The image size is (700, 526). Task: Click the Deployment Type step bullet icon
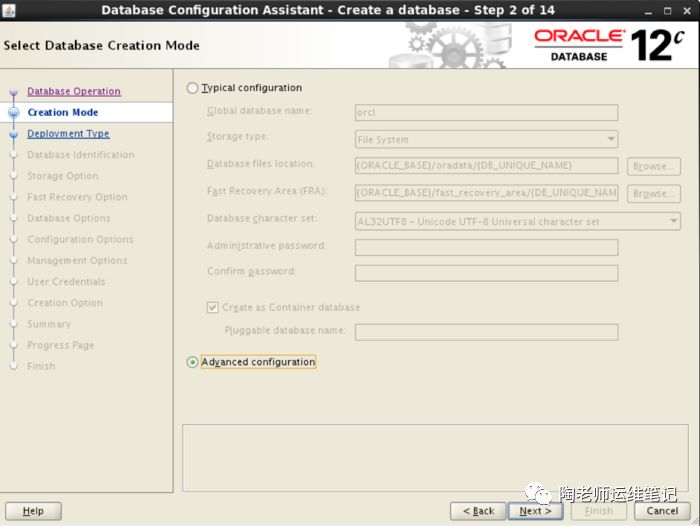point(14,134)
